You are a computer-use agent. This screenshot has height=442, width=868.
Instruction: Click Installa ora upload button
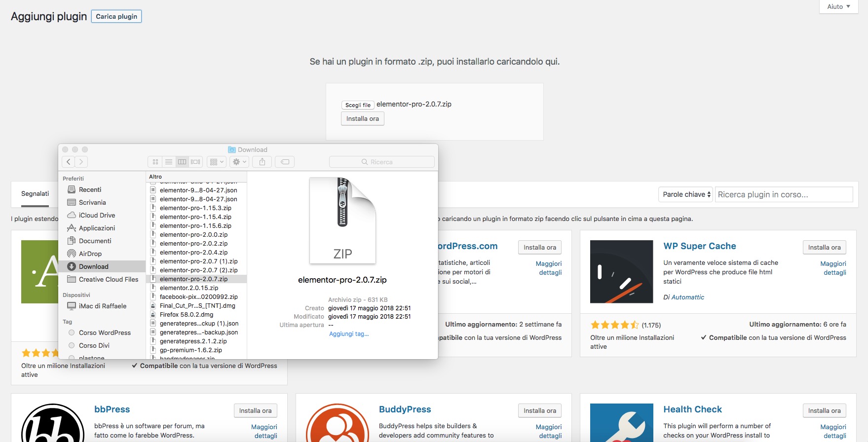[363, 119]
